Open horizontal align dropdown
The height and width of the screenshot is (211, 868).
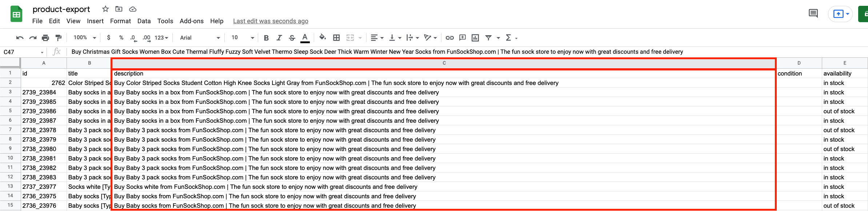[x=377, y=38]
